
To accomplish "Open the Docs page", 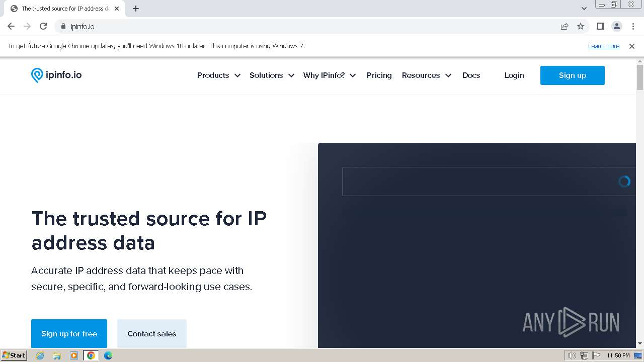I will 471,75.
